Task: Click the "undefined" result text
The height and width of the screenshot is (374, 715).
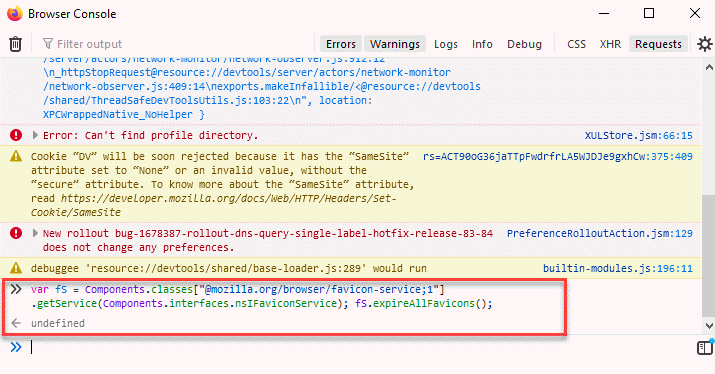Action: (x=58, y=323)
